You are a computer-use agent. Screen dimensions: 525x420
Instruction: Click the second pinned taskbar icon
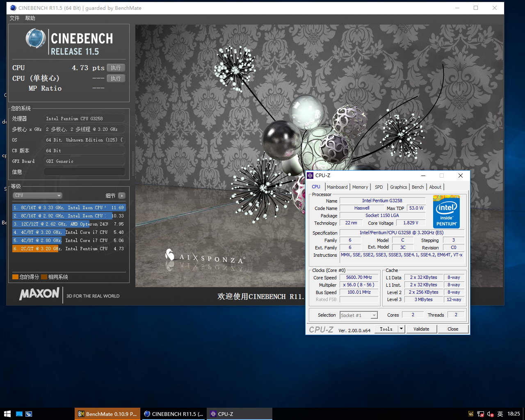pyautogui.click(x=29, y=414)
